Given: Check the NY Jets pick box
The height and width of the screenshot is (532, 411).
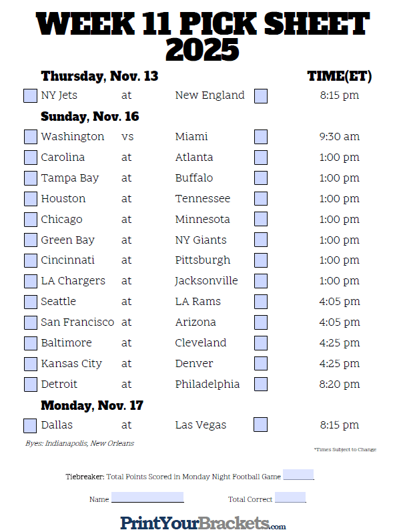Looking at the screenshot, I should [x=30, y=95].
